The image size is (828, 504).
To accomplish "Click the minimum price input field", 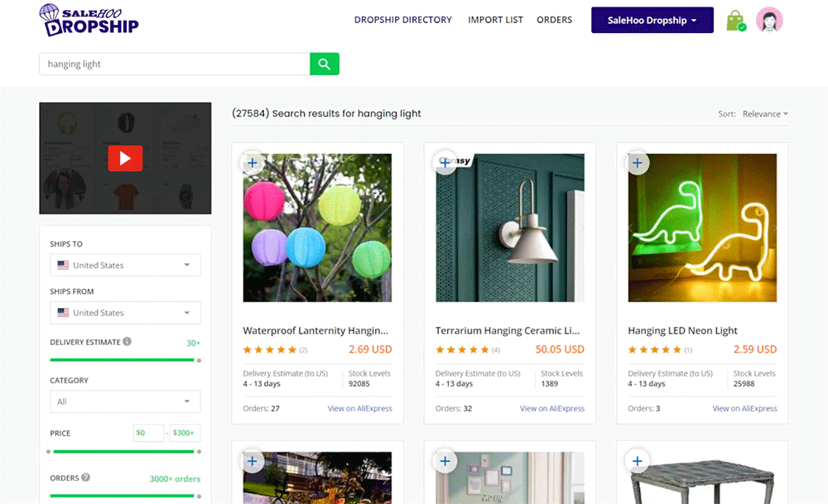I will pos(148,433).
